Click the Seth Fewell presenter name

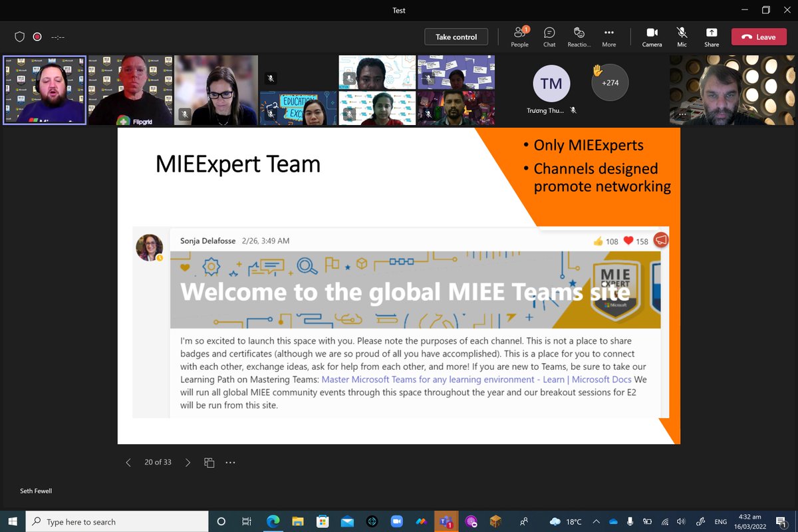[36, 491]
